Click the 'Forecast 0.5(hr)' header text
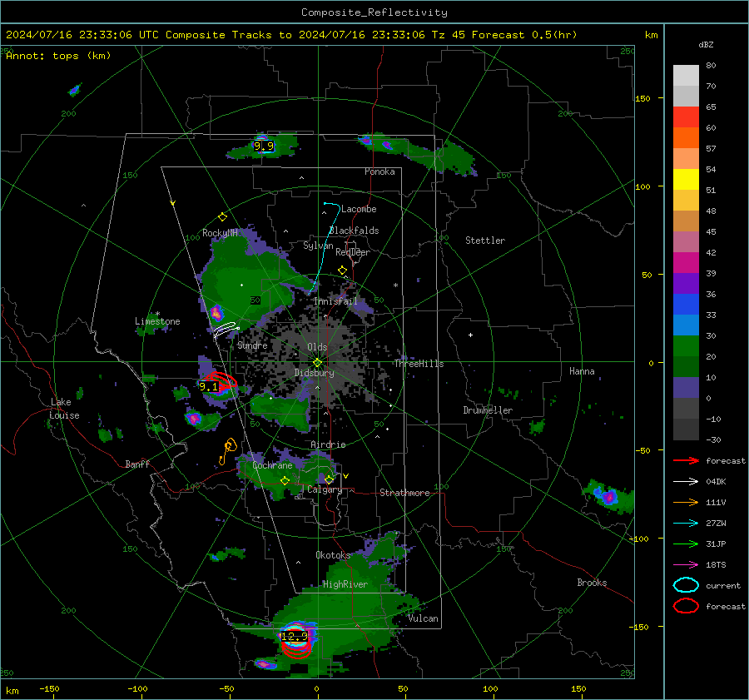Viewport: 749px width, 700px height. 524,35
